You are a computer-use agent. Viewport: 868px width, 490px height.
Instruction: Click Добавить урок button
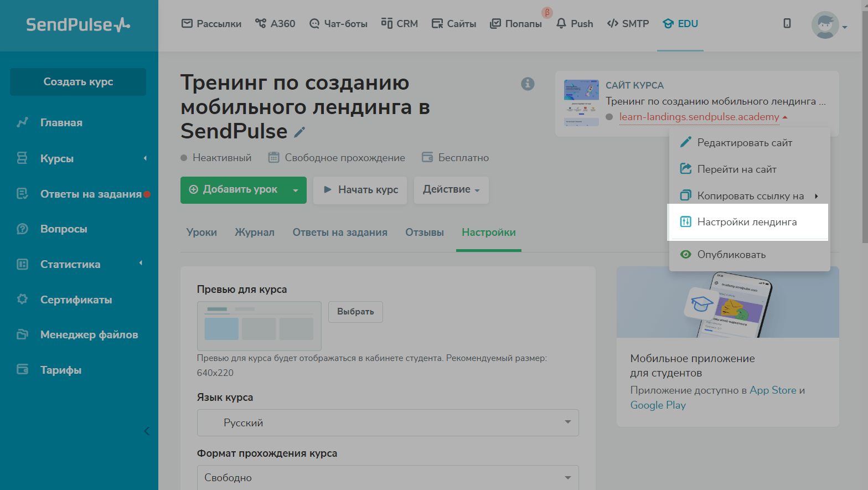(x=233, y=189)
